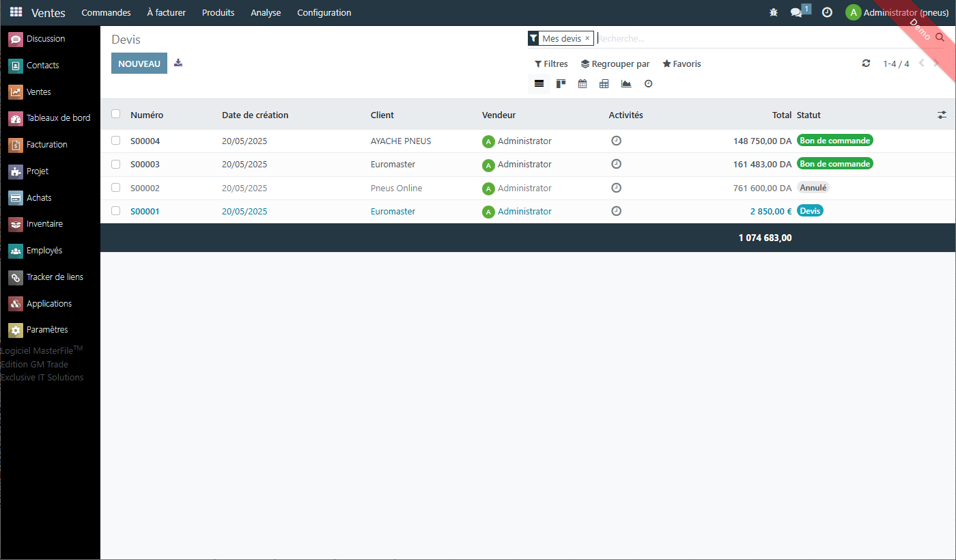Image resolution: width=956 pixels, height=560 pixels.
Task: Click the search magnifier icon
Action: (940, 38)
